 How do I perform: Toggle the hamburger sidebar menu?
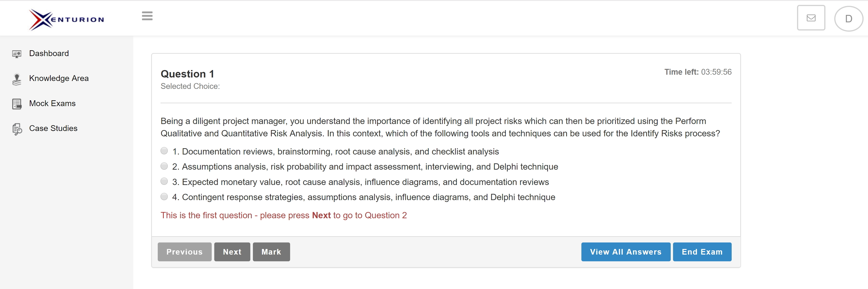tap(147, 16)
